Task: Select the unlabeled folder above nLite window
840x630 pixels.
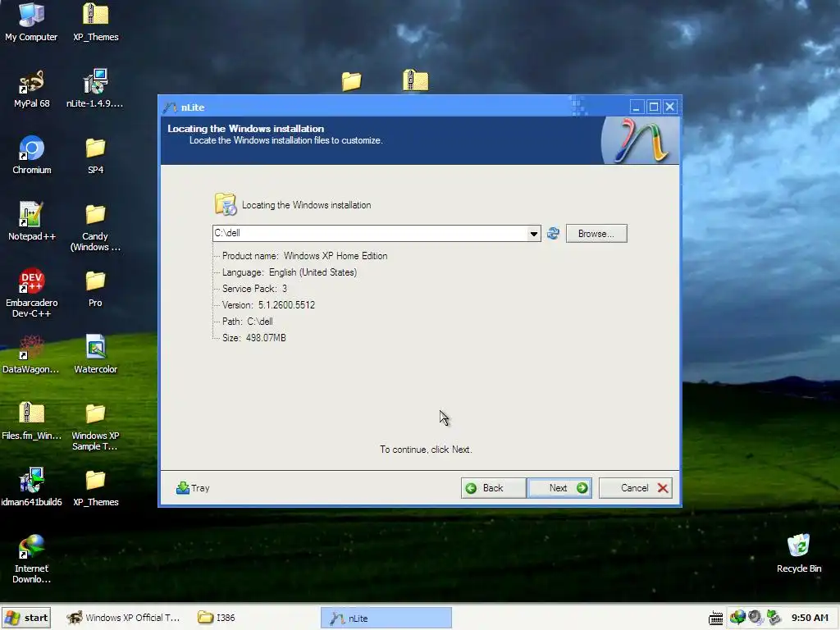Action: point(351,81)
